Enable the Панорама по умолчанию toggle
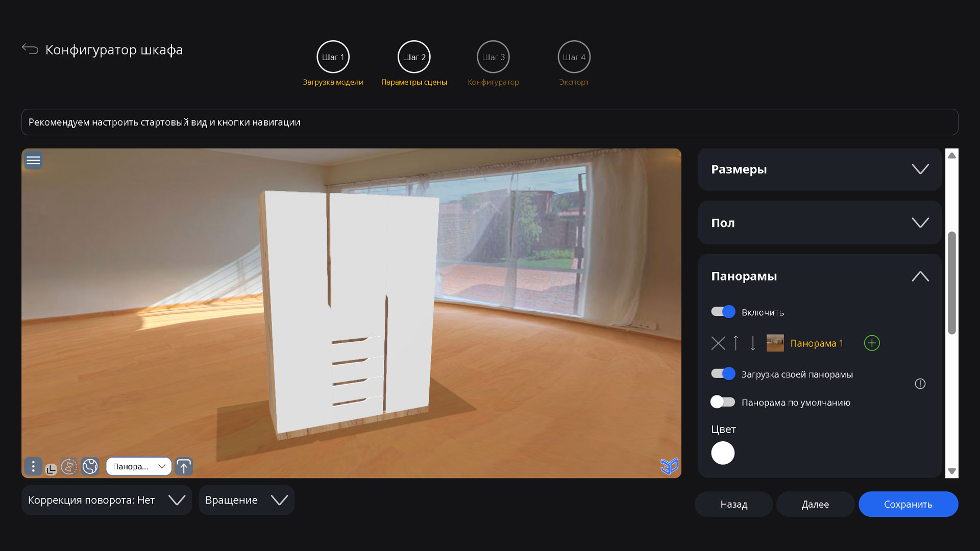The image size is (980, 551). click(723, 402)
